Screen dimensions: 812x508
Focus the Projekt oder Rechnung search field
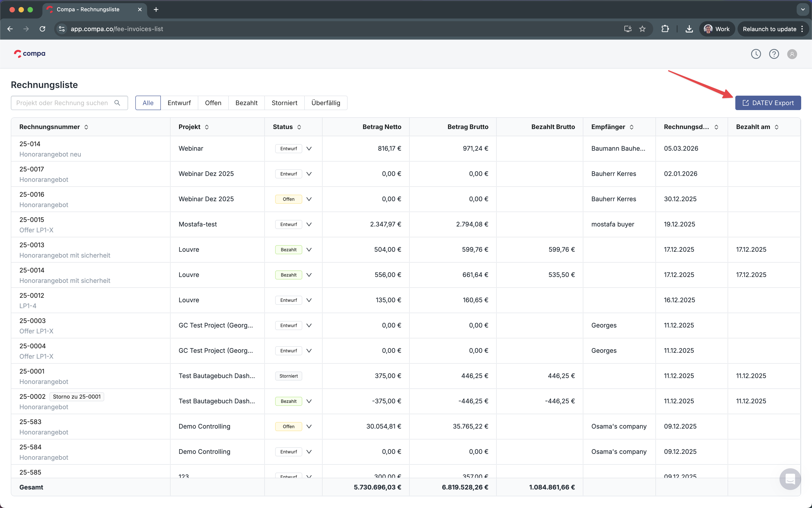pos(62,103)
